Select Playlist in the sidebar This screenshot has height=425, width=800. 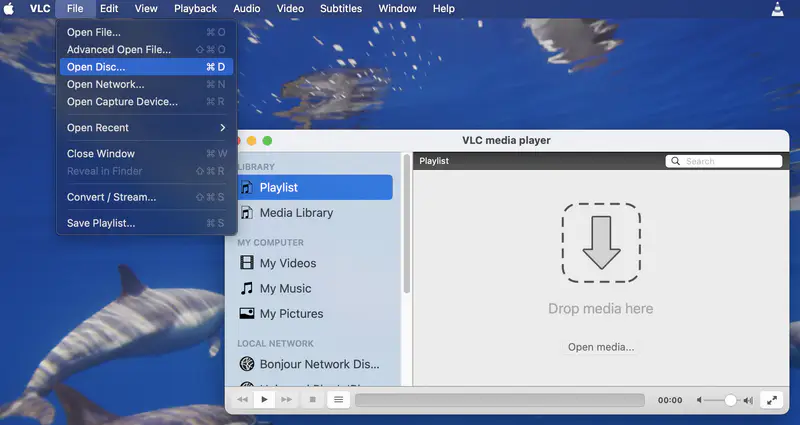pos(315,187)
